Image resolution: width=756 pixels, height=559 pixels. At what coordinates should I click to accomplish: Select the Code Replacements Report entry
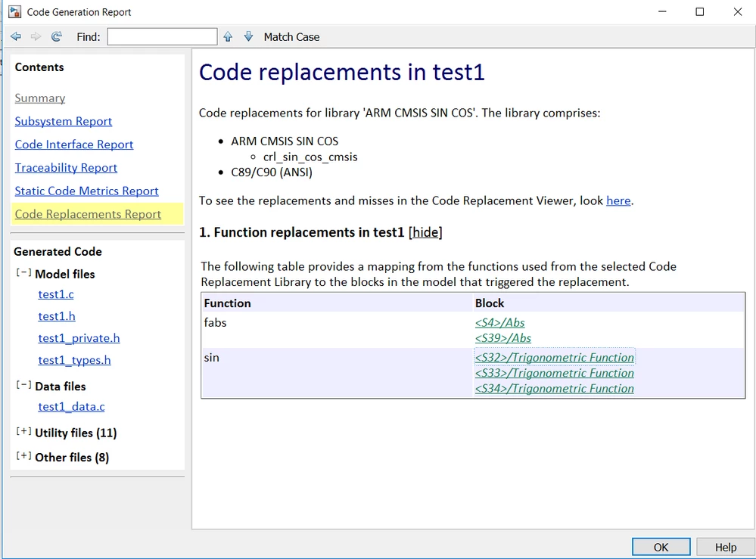click(x=88, y=214)
